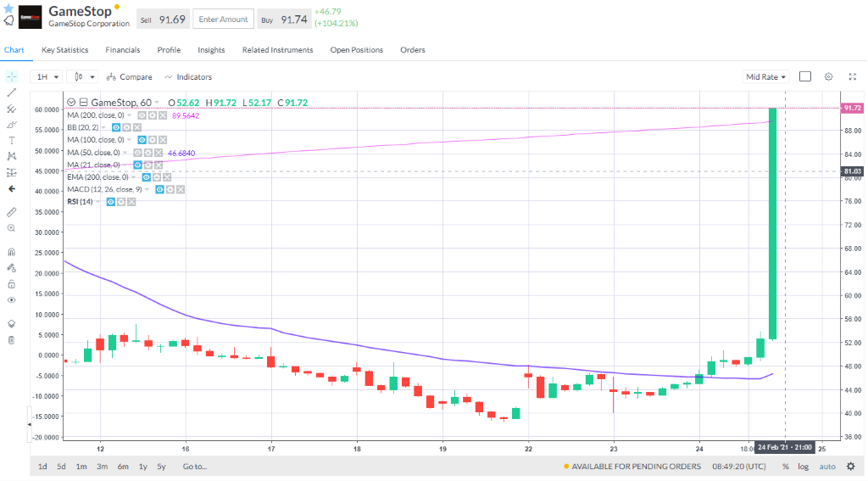Click the price alert bell icon
The width and height of the screenshot is (868, 481).
point(8,21)
